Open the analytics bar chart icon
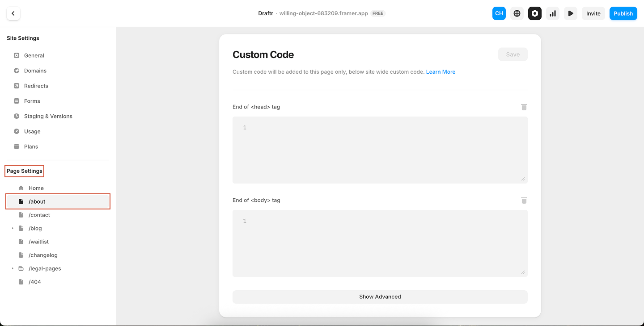Image resolution: width=644 pixels, height=326 pixels. pyautogui.click(x=553, y=13)
